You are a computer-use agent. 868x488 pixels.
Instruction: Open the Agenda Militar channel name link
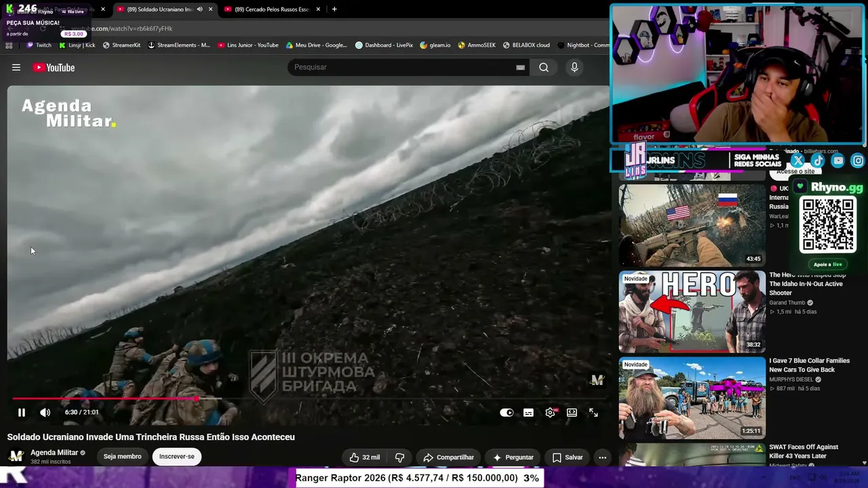click(x=54, y=453)
